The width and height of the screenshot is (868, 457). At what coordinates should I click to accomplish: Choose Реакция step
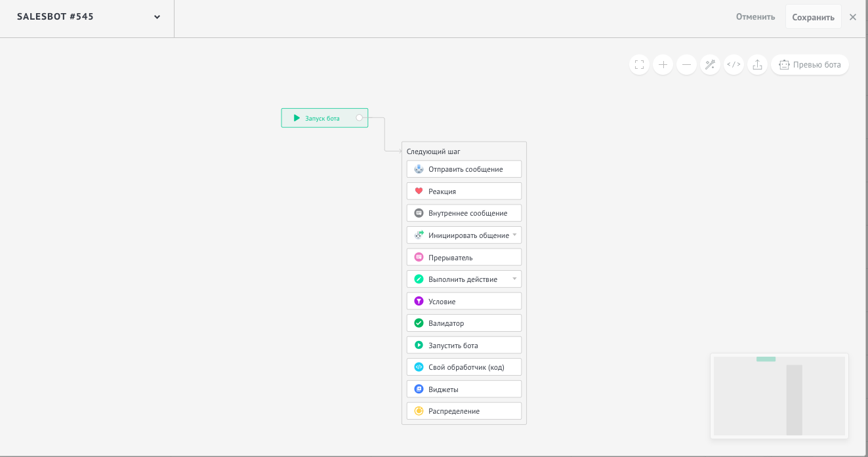[464, 191]
